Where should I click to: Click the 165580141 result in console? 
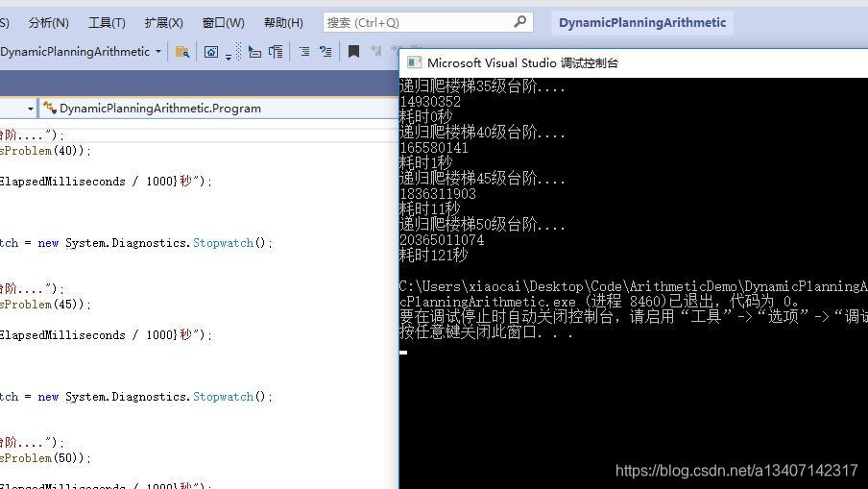pyautogui.click(x=434, y=148)
